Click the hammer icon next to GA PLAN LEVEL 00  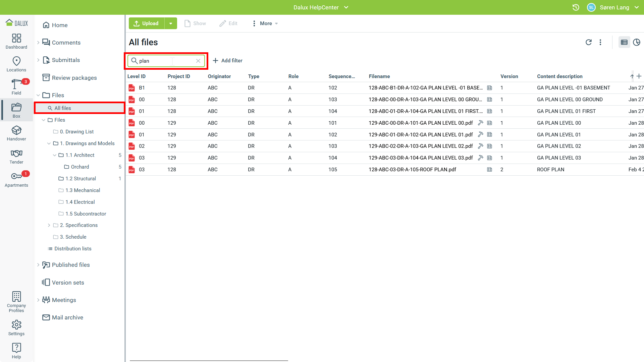click(x=481, y=123)
